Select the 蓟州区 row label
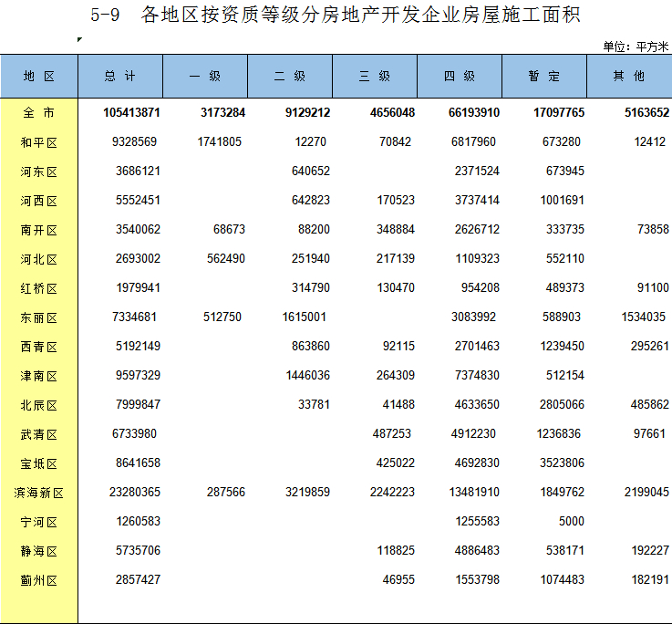The image size is (672, 624). click(39, 580)
